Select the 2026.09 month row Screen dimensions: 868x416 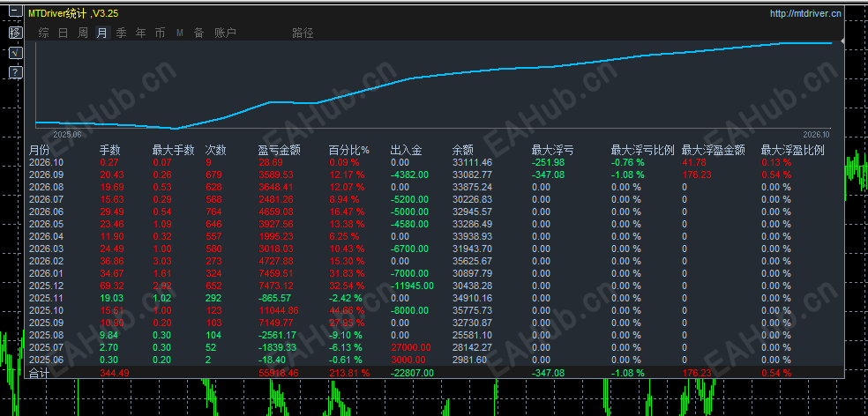435,175
